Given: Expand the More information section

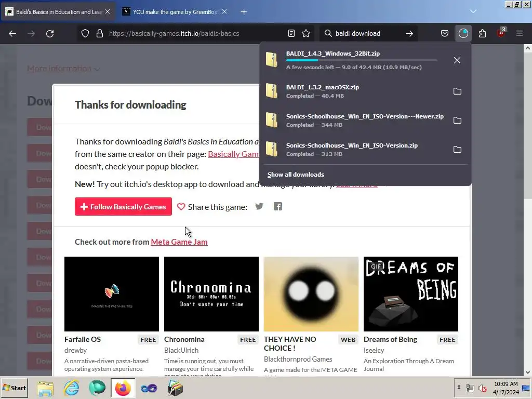Looking at the screenshot, I should coord(63,69).
